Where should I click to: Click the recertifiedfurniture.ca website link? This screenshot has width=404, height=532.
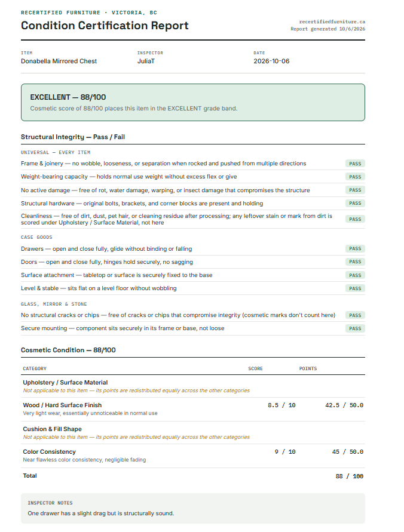point(332,21)
